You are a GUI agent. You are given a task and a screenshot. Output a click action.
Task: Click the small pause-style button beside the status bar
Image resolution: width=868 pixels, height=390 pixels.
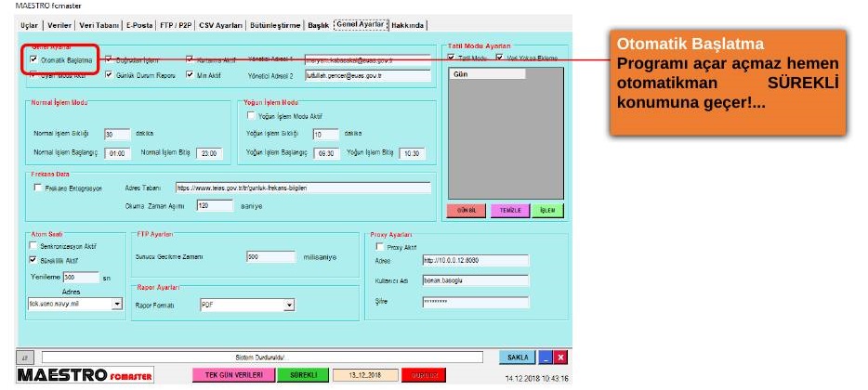23,357
